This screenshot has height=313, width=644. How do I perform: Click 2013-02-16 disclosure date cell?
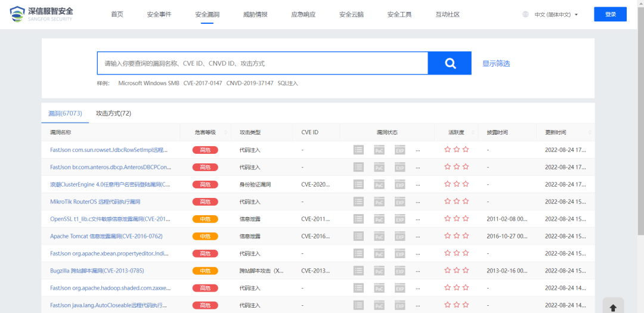click(507, 271)
